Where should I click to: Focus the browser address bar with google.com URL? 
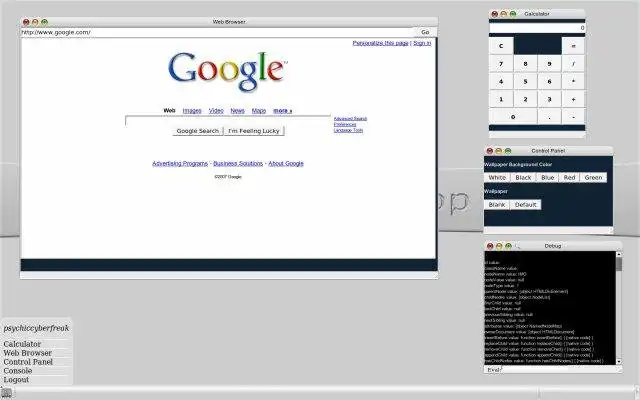click(x=218, y=32)
